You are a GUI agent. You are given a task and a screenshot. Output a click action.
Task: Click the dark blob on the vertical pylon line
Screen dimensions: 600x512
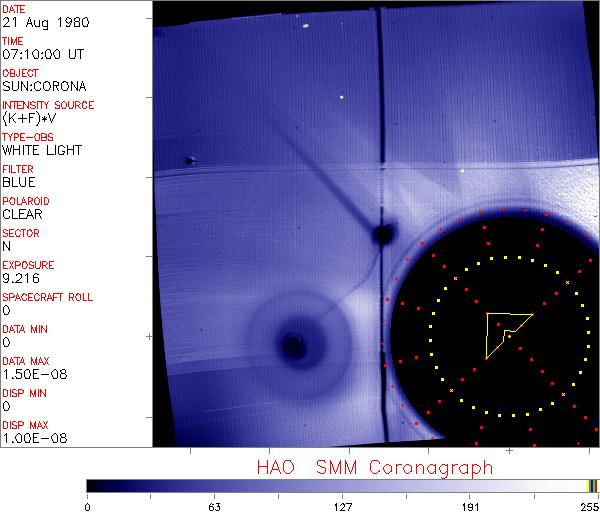pyautogui.click(x=381, y=235)
